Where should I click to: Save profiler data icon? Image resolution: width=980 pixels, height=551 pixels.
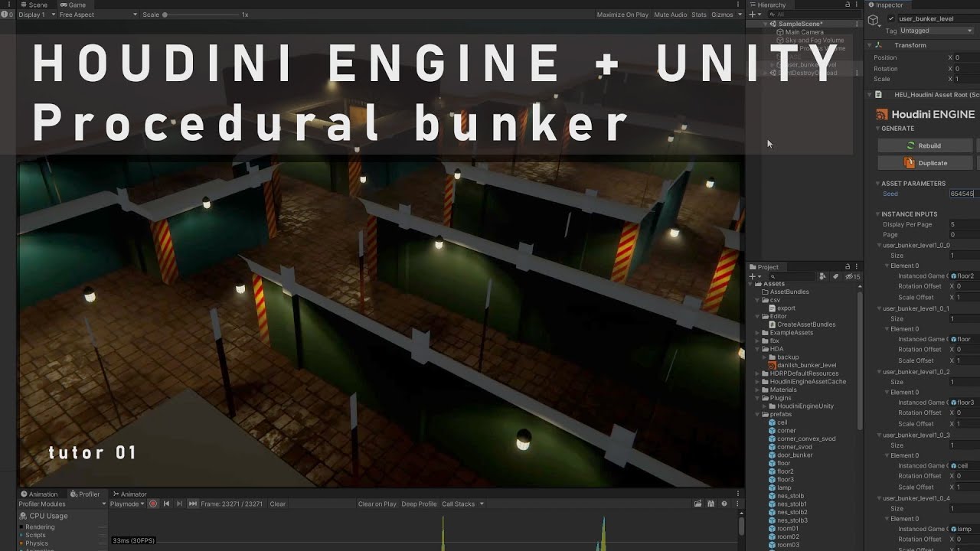point(711,504)
